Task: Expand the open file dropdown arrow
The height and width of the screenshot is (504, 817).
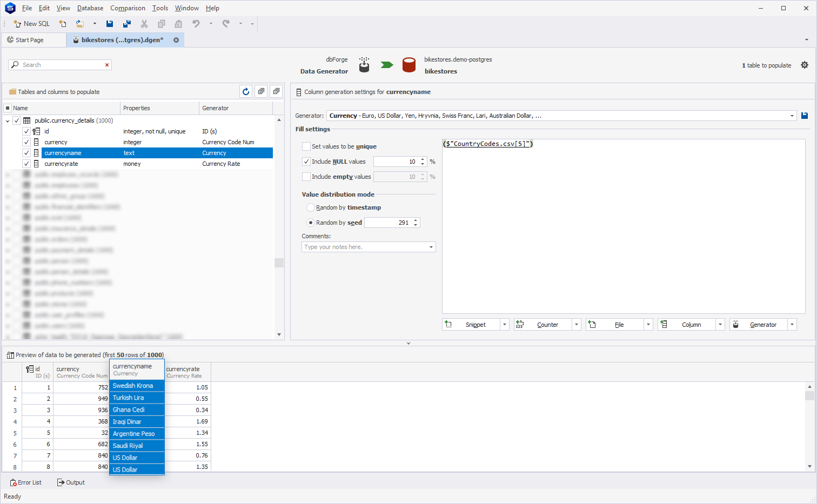Action: click(95, 24)
